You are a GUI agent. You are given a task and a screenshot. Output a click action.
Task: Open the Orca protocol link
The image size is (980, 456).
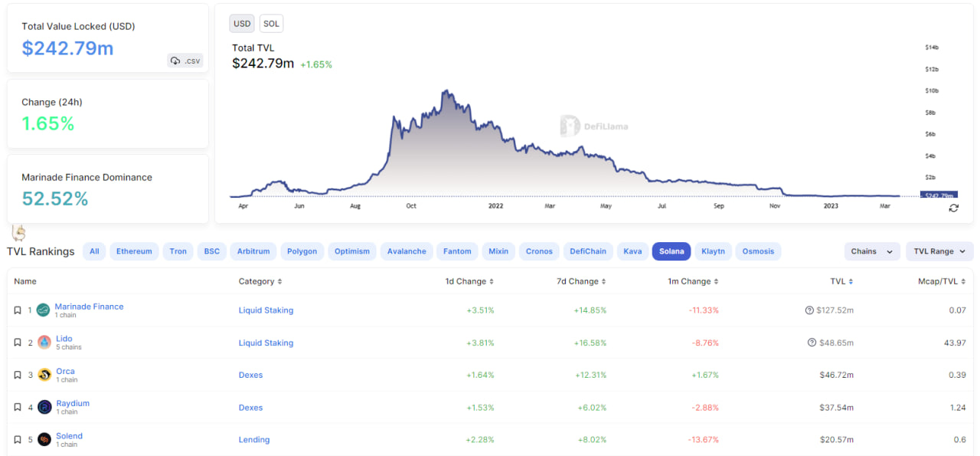click(x=65, y=371)
